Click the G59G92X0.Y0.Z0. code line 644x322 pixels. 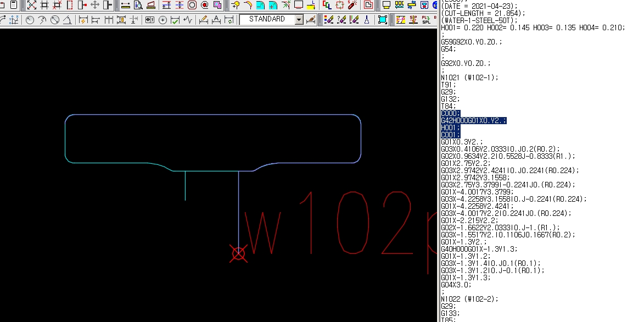pos(472,42)
